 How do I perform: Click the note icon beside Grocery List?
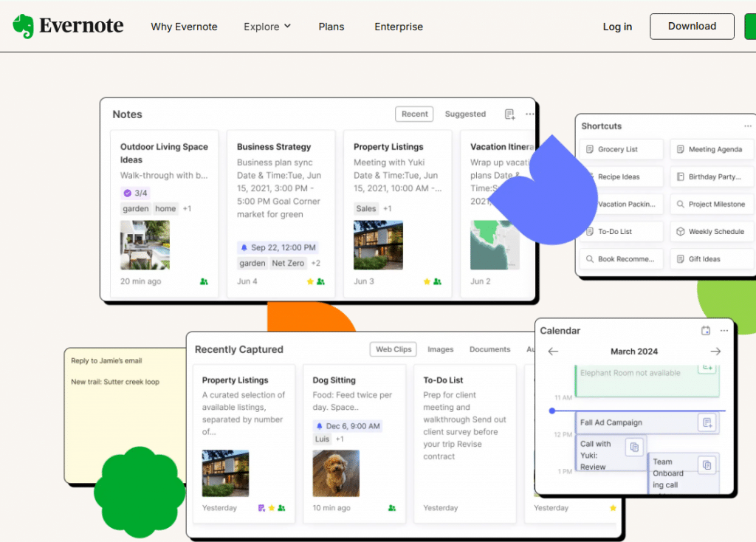[x=589, y=149]
